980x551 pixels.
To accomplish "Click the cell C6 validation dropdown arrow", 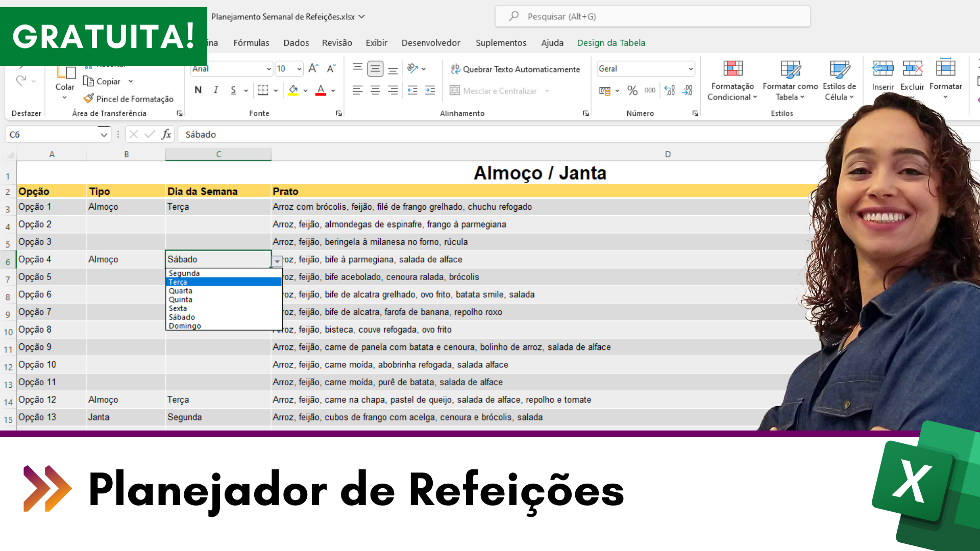I will pyautogui.click(x=277, y=261).
